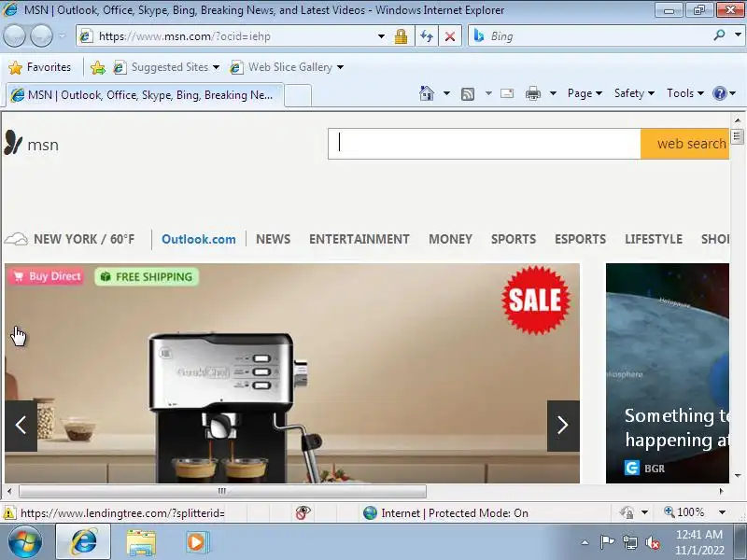
Task: Click the horizontal scrollbar right arrow
Action: 721,491
